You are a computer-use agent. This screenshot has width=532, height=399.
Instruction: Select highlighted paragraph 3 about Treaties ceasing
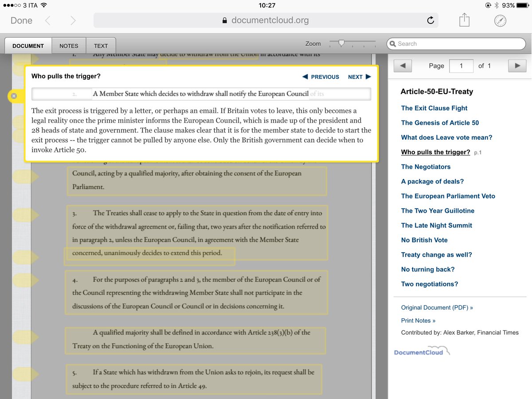[197, 233]
